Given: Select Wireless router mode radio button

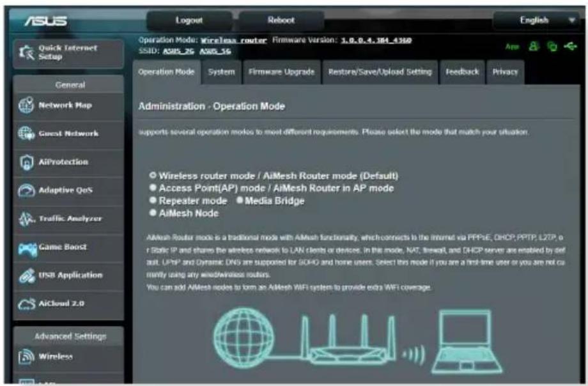Looking at the screenshot, I should coord(153,175).
